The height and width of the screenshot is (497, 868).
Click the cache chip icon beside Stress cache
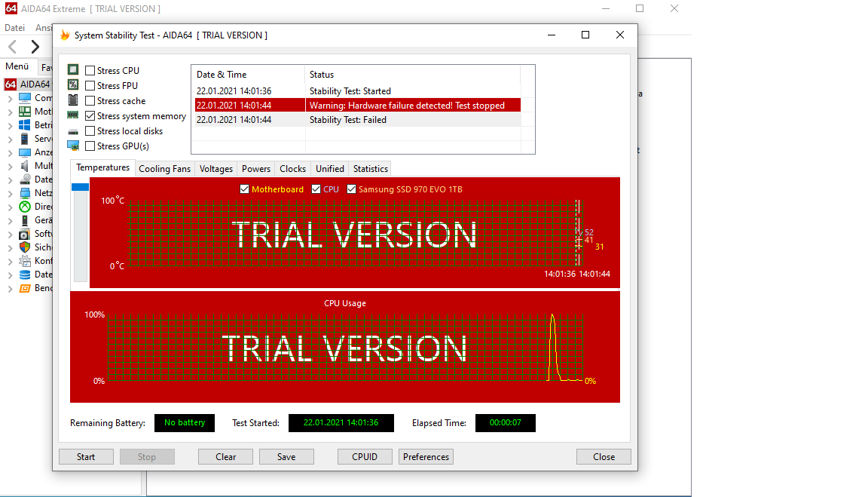[73, 100]
